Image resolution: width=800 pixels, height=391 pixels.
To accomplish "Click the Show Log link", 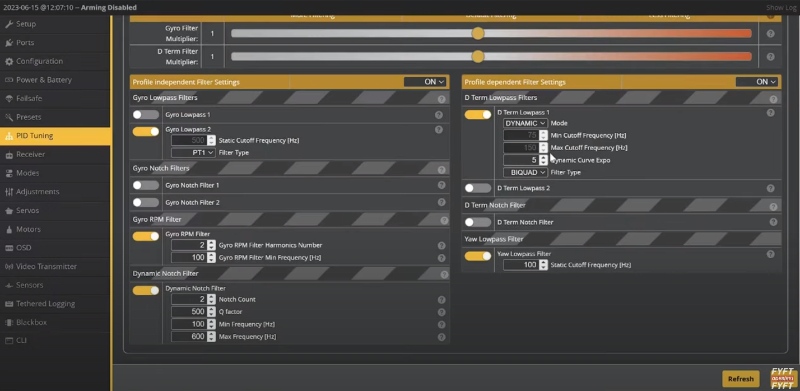I will click(x=781, y=8).
